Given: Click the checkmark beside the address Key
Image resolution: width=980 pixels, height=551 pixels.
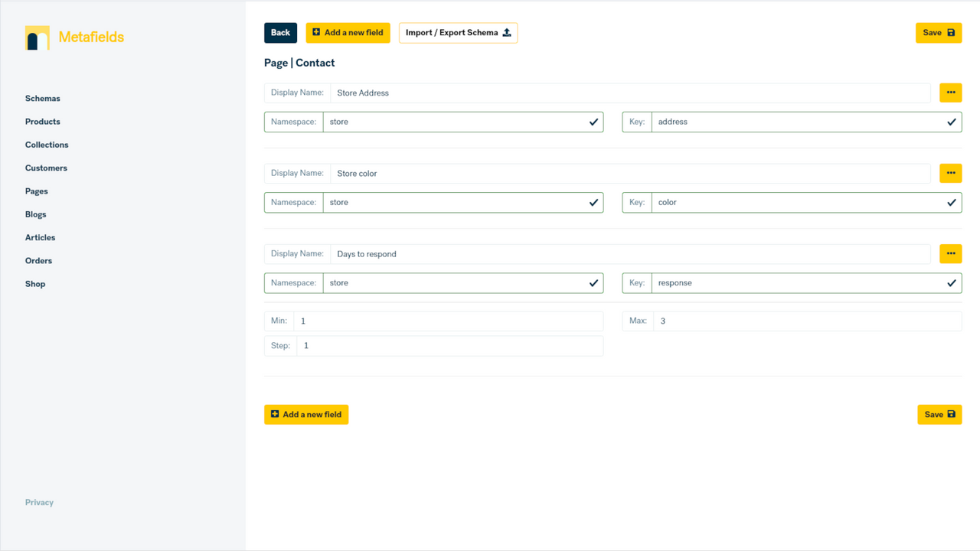Looking at the screenshot, I should 952,121.
